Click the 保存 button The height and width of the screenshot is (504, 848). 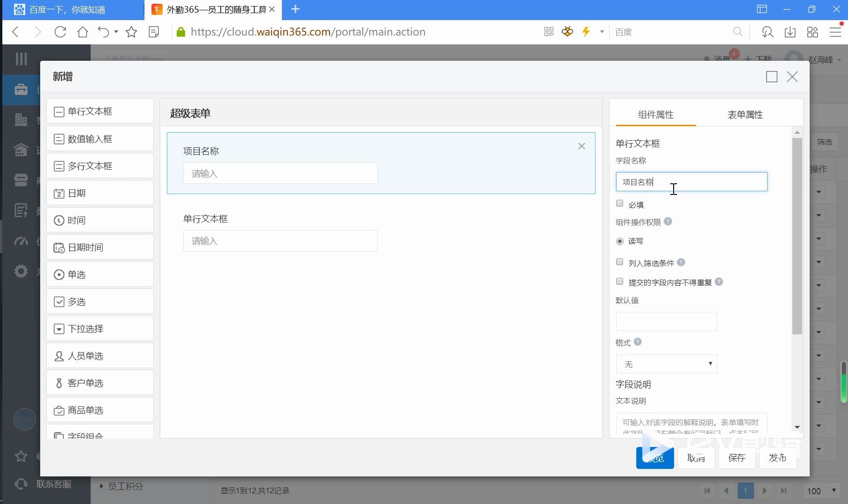(737, 458)
